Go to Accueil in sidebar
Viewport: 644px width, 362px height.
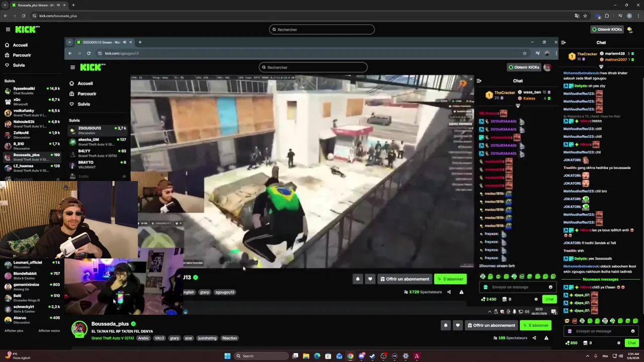(x=17, y=45)
